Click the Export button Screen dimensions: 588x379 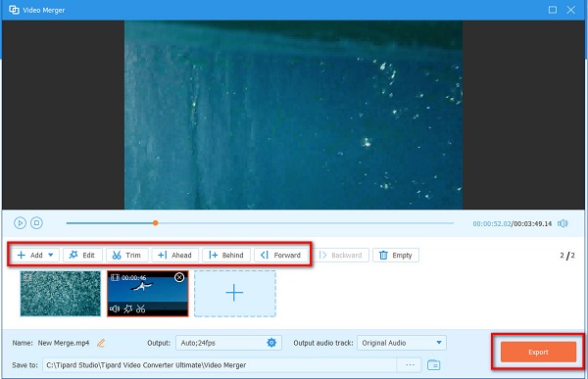[x=538, y=352]
